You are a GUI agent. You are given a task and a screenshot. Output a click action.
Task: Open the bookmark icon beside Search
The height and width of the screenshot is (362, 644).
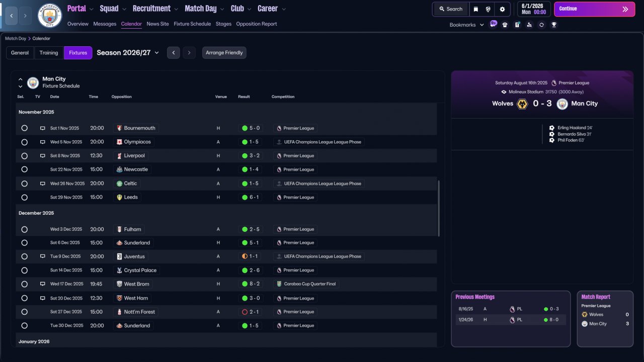click(x=475, y=9)
